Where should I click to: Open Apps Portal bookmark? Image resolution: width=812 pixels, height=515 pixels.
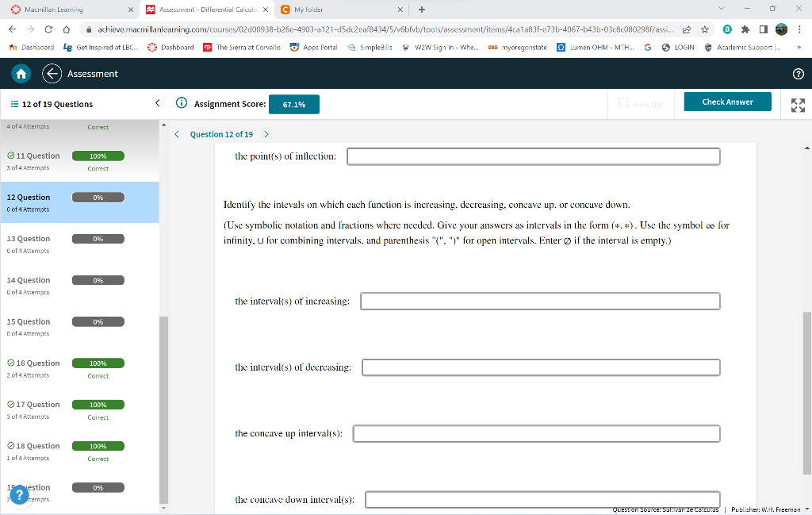(313, 47)
